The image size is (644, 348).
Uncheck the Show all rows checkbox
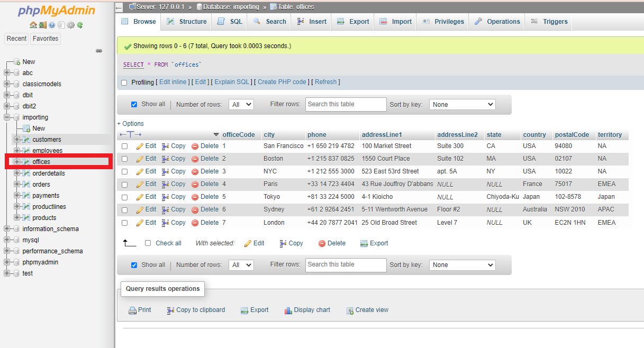coord(134,104)
